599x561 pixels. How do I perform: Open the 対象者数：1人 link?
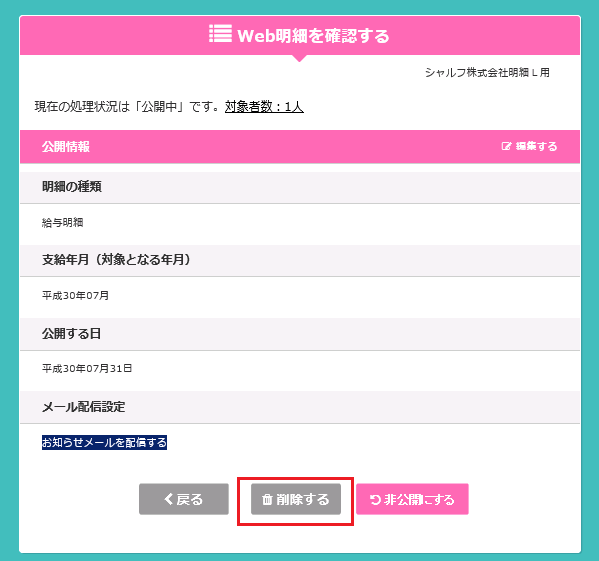tap(264, 107)
